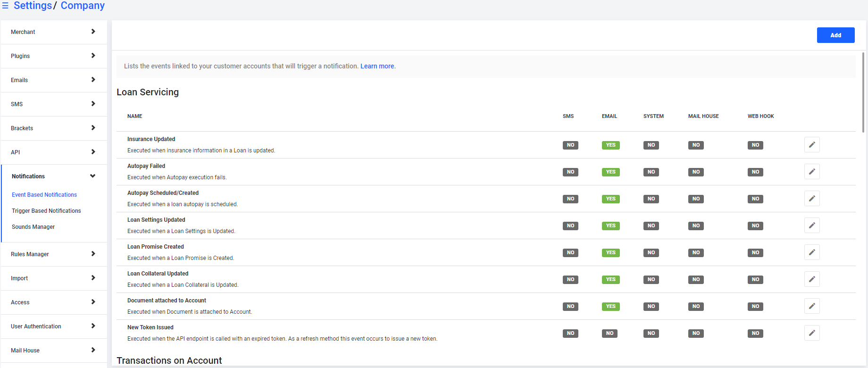
Task: Click the MAIL HOUSE column header
Action: coord(703,116)
